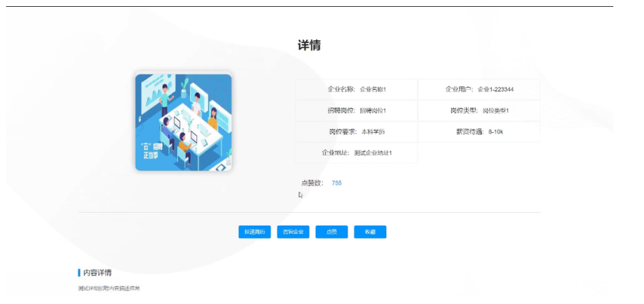This screenshot has width=644, height=304.
Task: Click the 点赞数 label
Action: (311, 183)
